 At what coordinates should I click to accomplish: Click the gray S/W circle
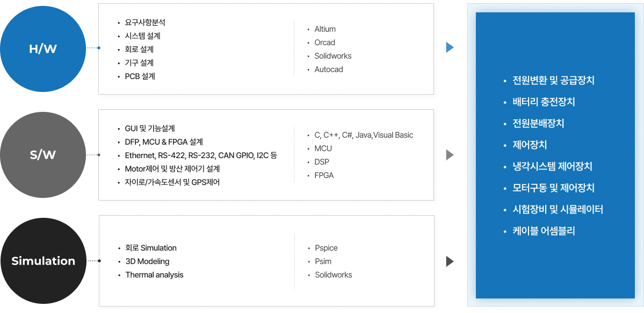[43, 155]
